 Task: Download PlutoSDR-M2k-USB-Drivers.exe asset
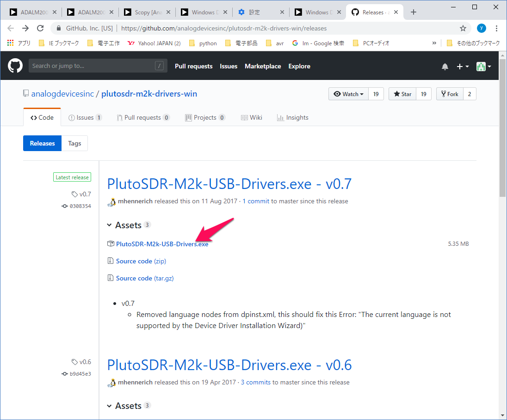(162, 244)
